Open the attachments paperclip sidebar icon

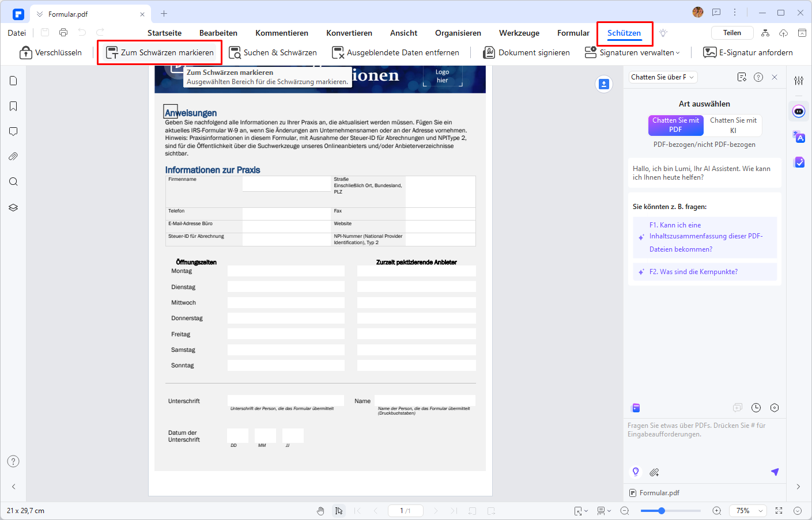coord(13,157)
